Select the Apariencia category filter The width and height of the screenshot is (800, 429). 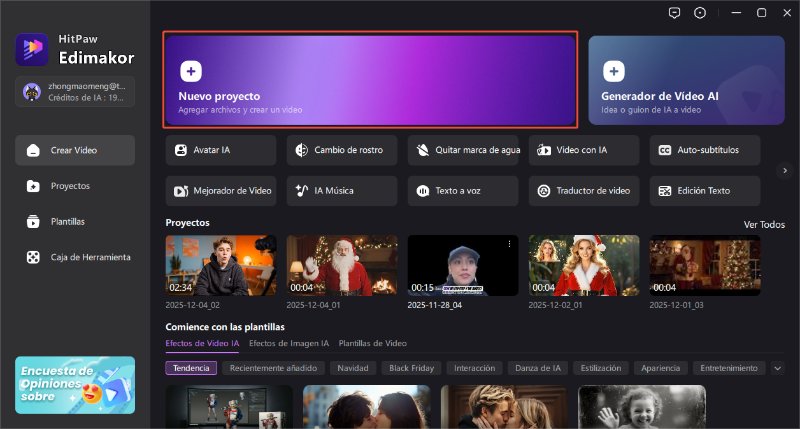pos(661,368)
